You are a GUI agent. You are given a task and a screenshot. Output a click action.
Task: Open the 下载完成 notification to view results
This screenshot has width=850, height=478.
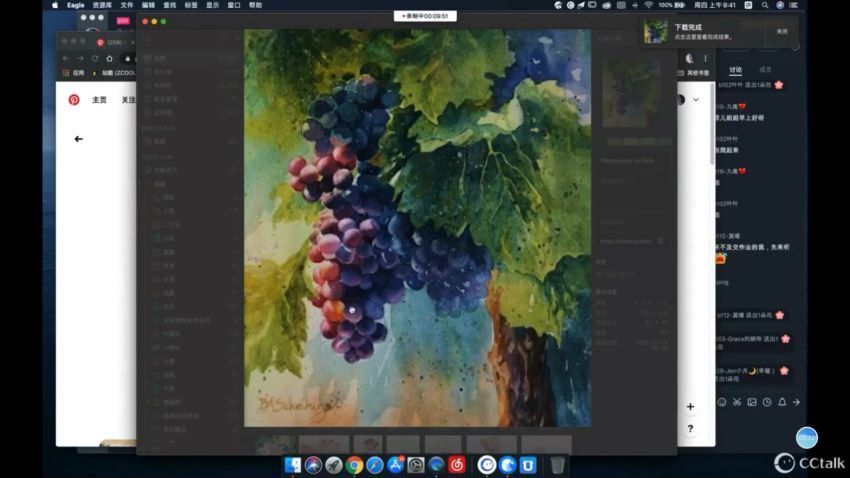(704, 31)
